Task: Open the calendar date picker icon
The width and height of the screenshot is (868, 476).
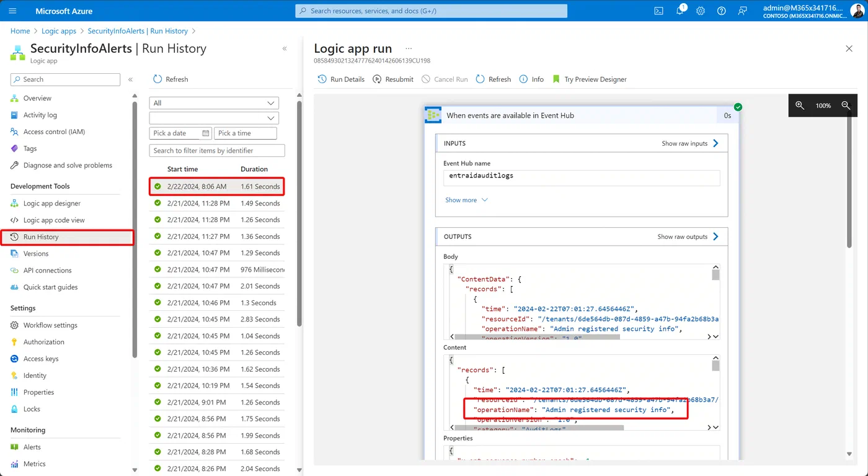Action: tap(205, 133)
